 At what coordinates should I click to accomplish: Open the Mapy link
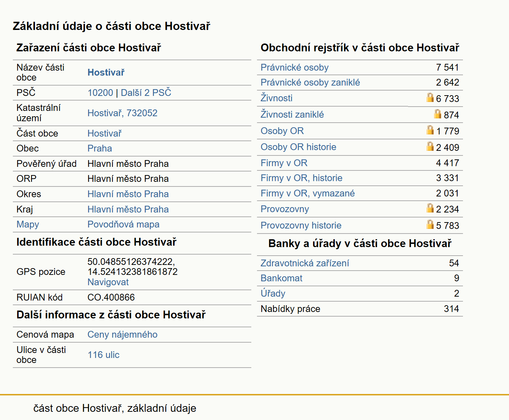click(28, 224)
